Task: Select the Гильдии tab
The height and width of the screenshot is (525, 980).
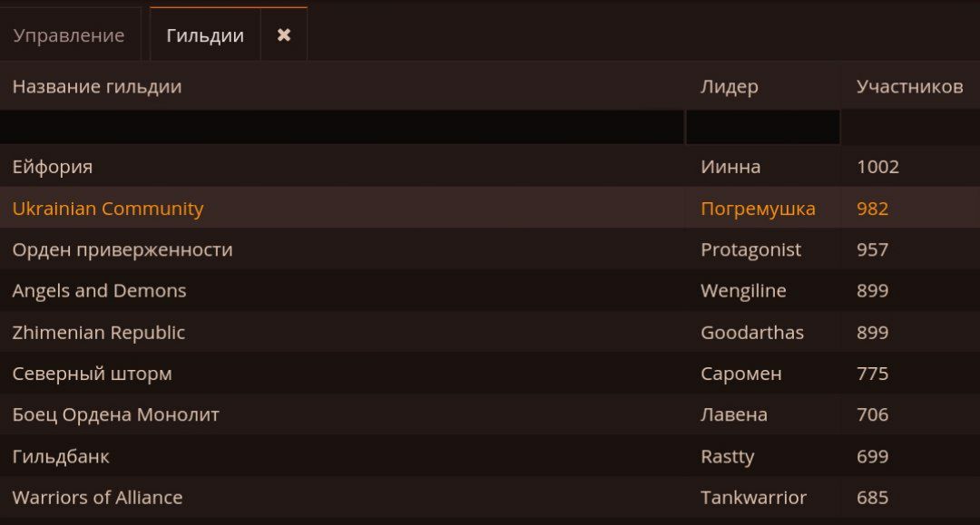Action: (x=205, y=35)
